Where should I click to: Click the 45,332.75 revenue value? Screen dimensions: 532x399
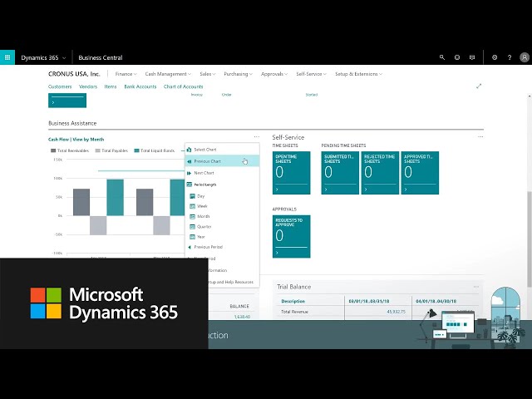point(396,312)
